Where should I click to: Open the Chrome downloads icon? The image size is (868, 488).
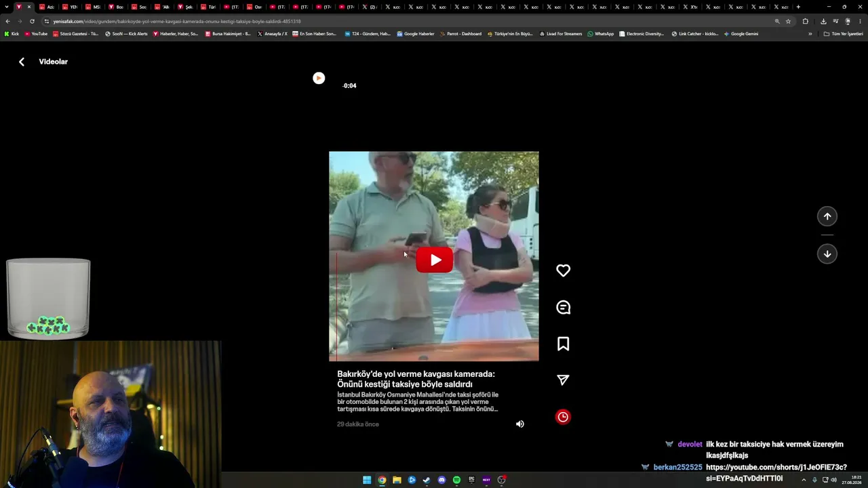pyautogui.click(x=823, y=21)
